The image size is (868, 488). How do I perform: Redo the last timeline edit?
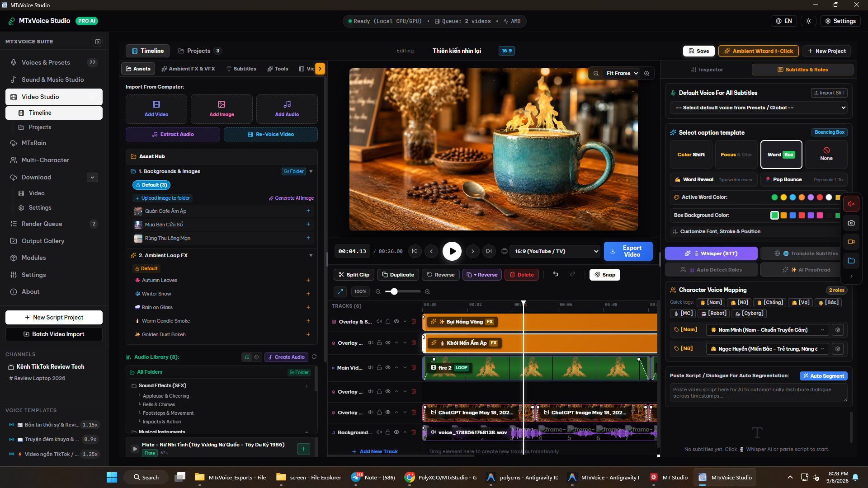click(x=573, y=274)
